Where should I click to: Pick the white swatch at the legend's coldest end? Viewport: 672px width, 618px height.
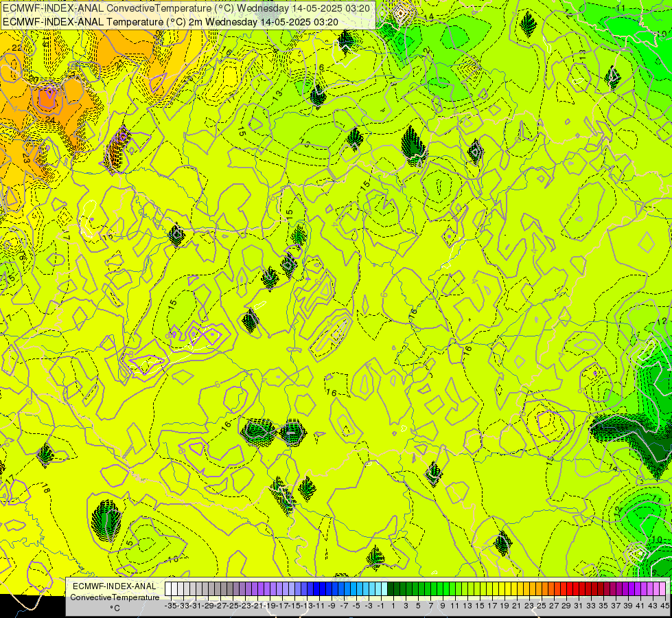click(x=168, y=589)
